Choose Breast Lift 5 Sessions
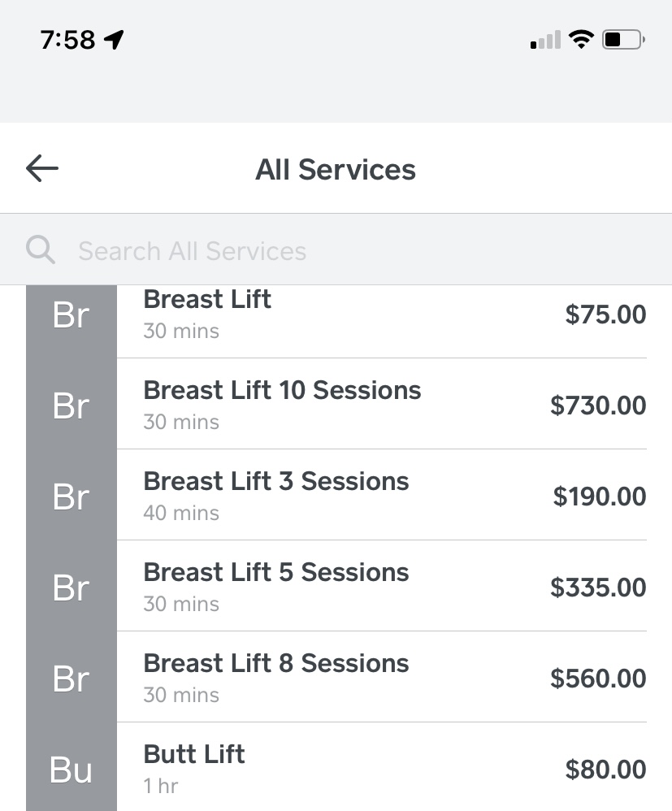 click(x=382, y=586)
